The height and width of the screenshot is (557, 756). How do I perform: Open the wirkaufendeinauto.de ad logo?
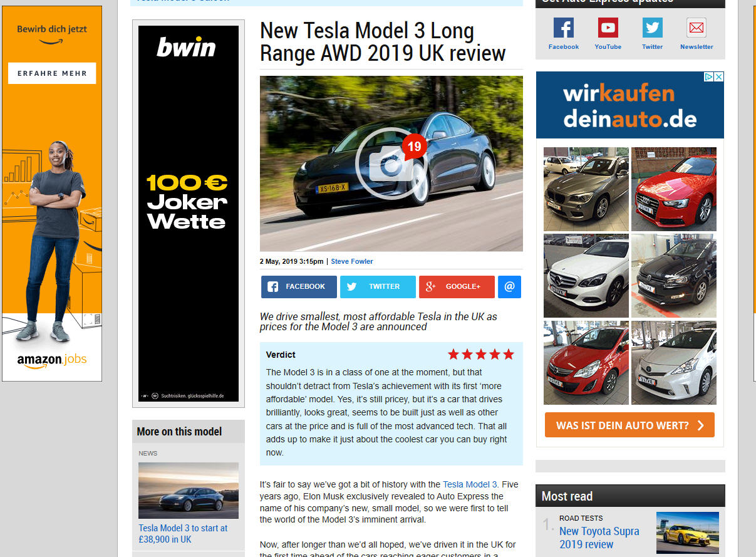click(629, 105)
